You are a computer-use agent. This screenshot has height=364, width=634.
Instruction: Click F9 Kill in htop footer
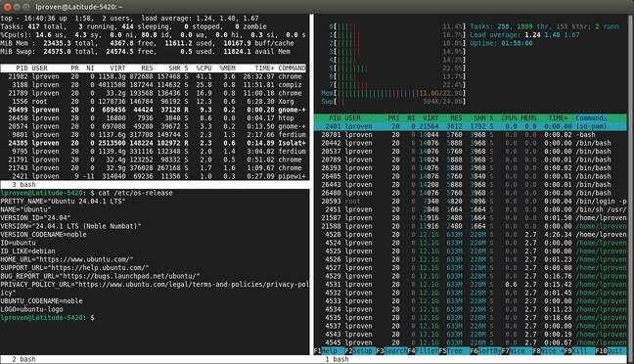579,351
